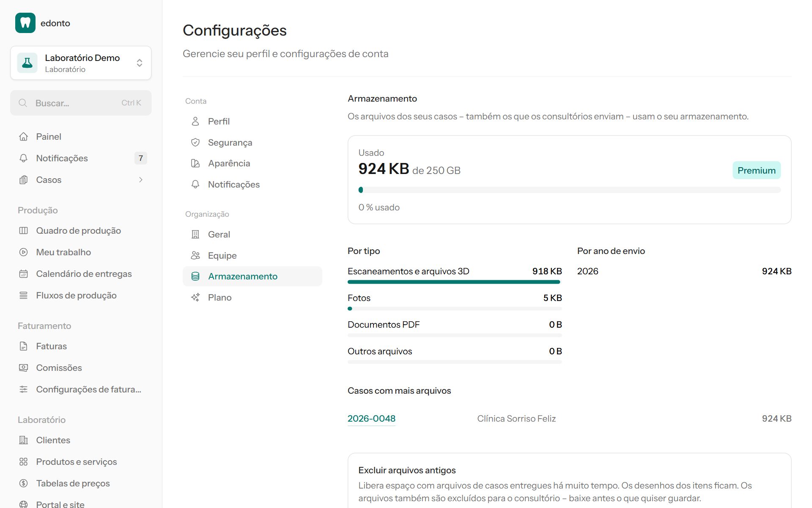Screen dimensions: 812x508
Task: Click the Clientes building icon
Action: [24, 440]
